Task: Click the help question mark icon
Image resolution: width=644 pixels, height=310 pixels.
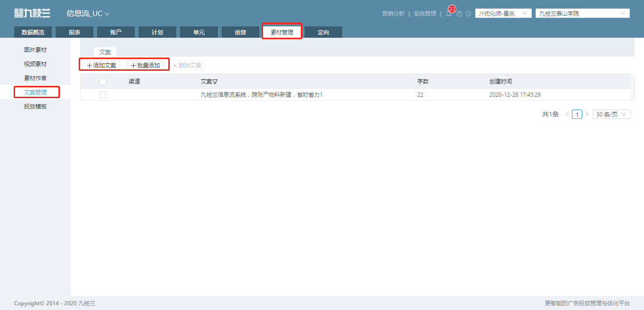Action: 459,14
